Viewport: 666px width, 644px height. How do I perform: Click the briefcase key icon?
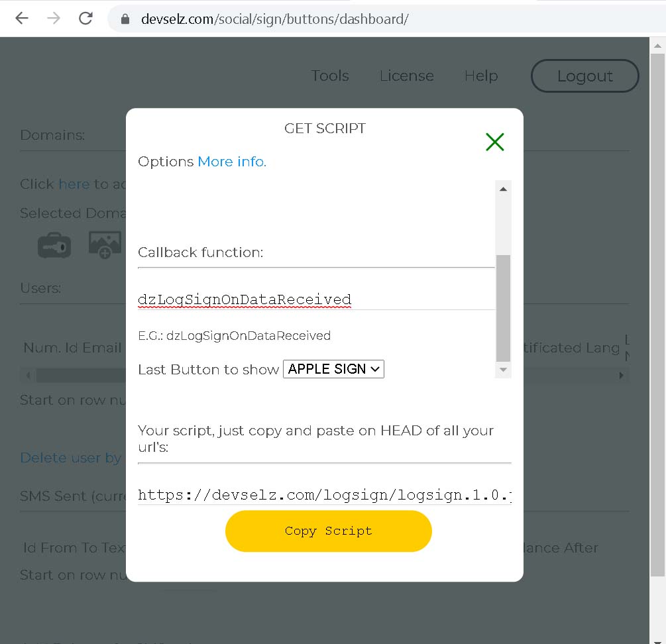click(x=54, y=245)
